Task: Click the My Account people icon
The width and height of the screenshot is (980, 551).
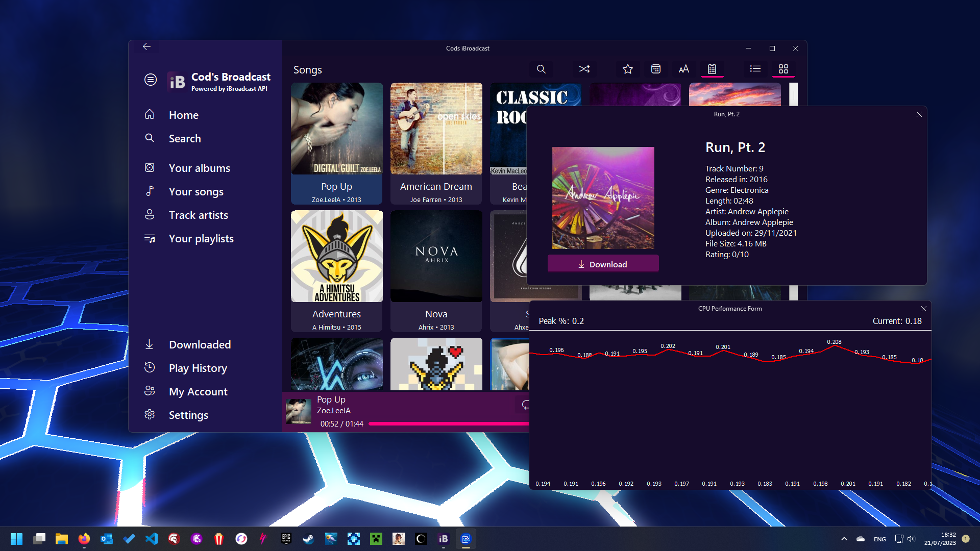Action: [150, 391]
